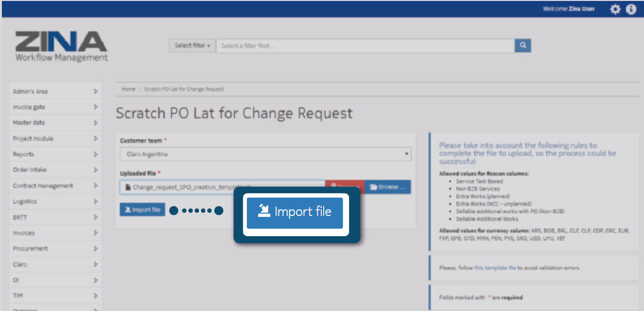Click the search filter text field
Viewport: 644px width, 311px height.
[x=365, y=46]
